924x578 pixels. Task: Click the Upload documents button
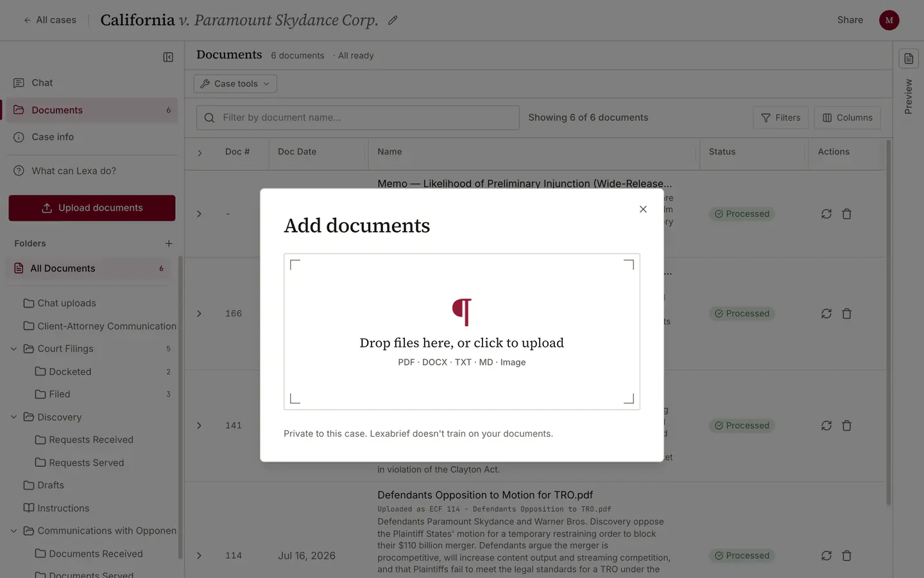(x=92, y=208)
